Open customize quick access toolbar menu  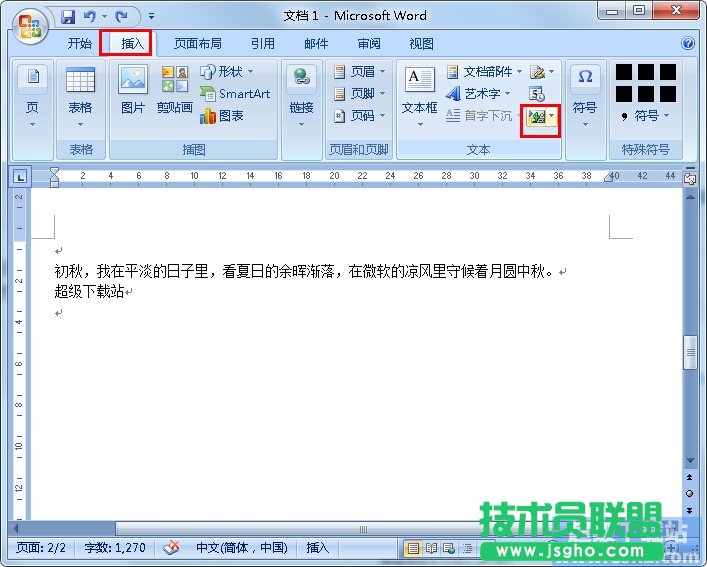click(152, 17)
